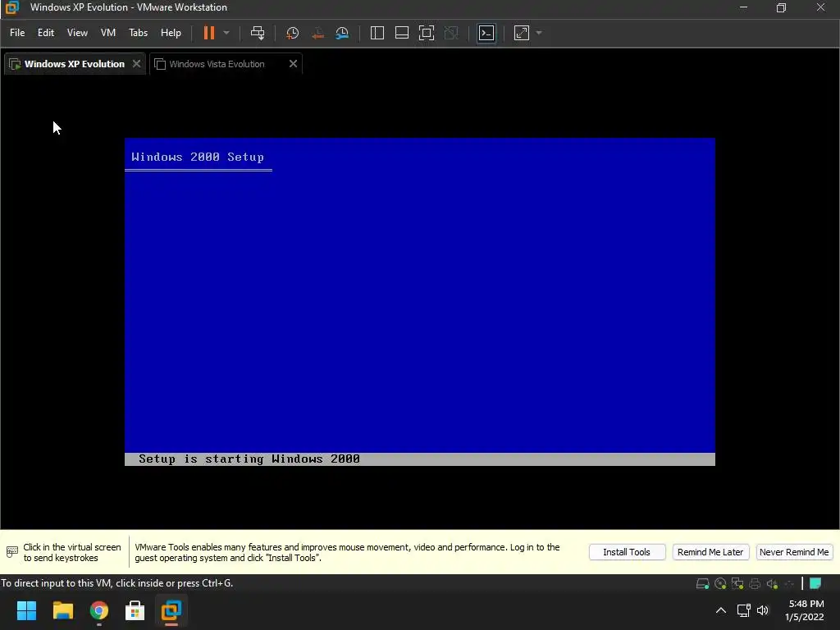Click the VMware title bar logo icon
This screenshot has width=840, height=630.
(x=11, y=7)
